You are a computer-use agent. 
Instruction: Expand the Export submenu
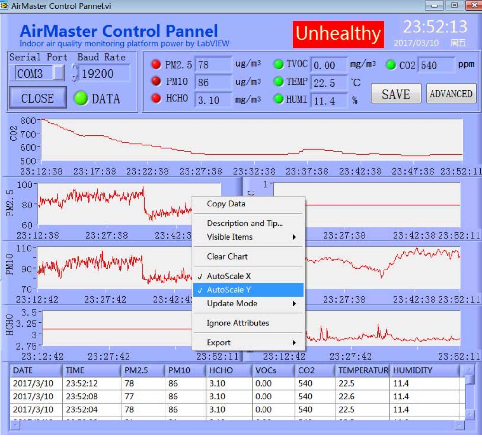248,343
